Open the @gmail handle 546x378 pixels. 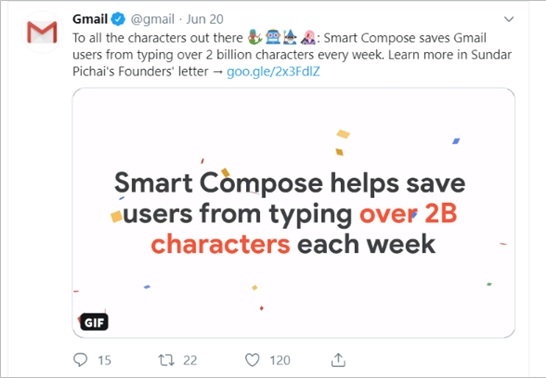click(153, 19)
